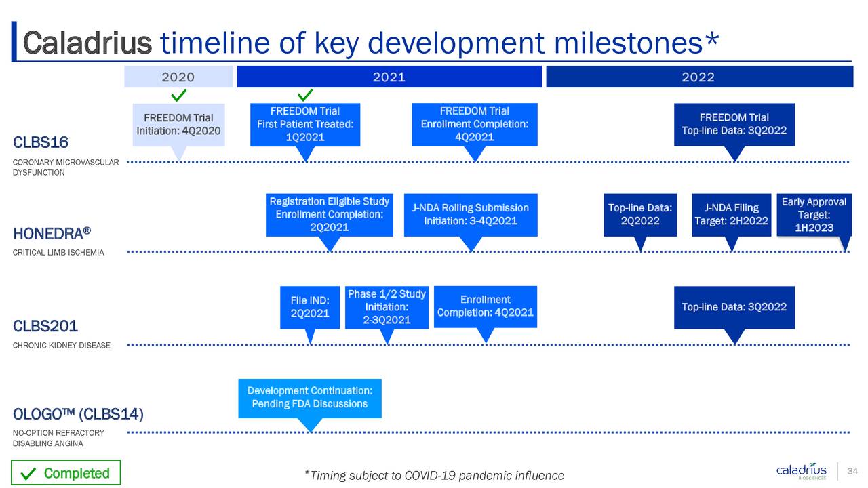Select the Top-line Data: 2Q2022 milestone
This screenshot has width=868, height=488.
pos(640,215)
